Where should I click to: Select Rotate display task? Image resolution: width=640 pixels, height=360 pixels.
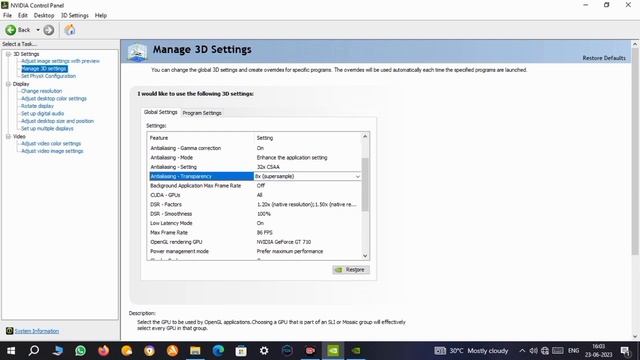(37, 106)
